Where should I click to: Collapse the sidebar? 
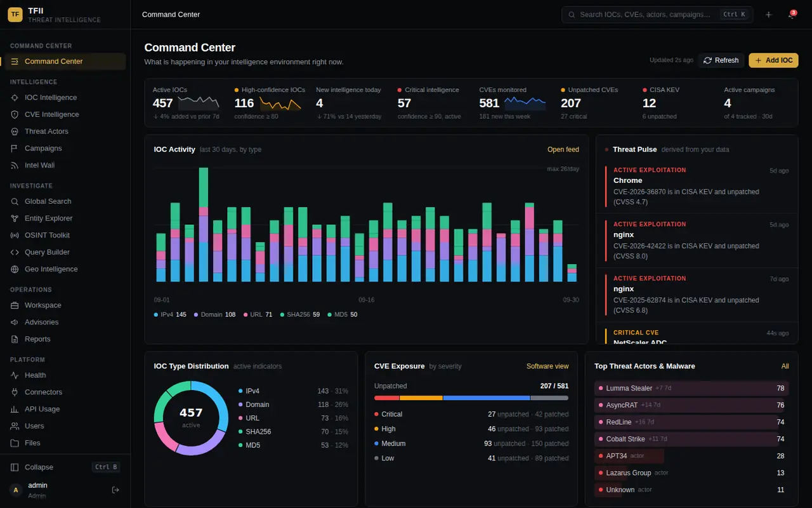click(x=65, y=467)
